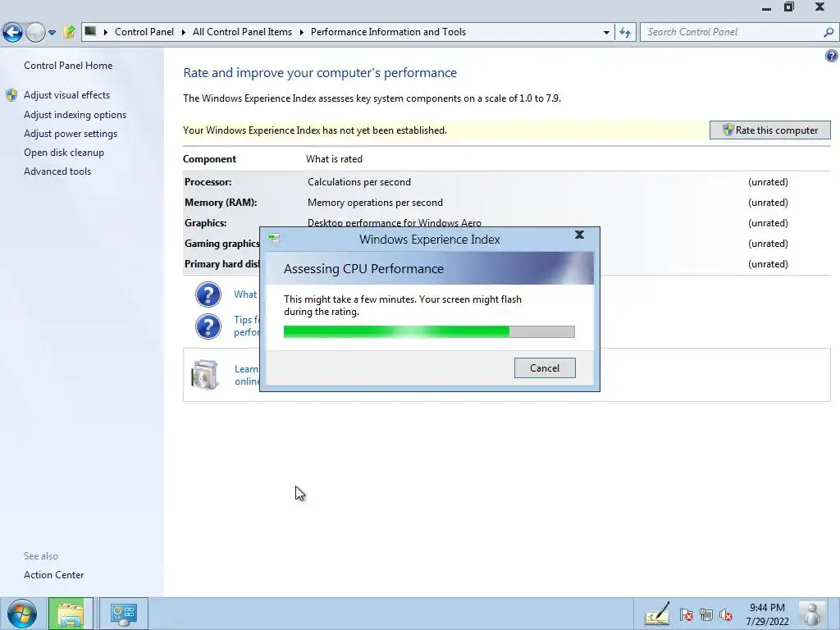
Task: Open Action Center flag tray icon
Action: [686, 614]
